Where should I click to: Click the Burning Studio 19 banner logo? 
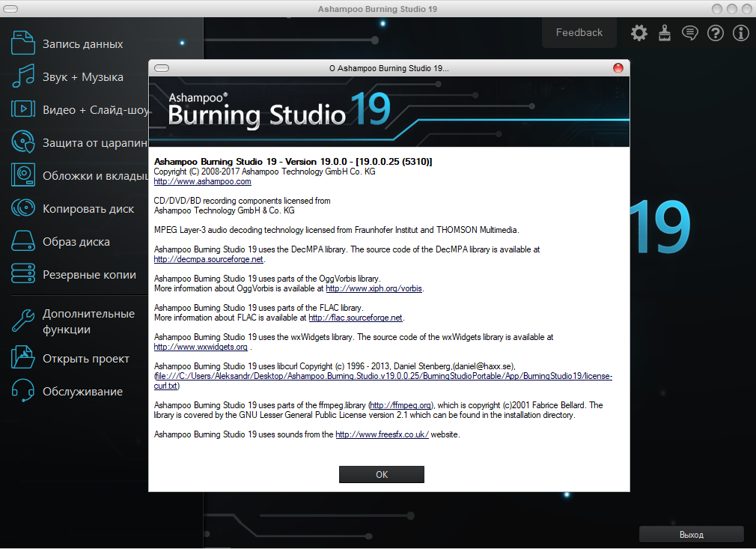click(x=280, y=110)
